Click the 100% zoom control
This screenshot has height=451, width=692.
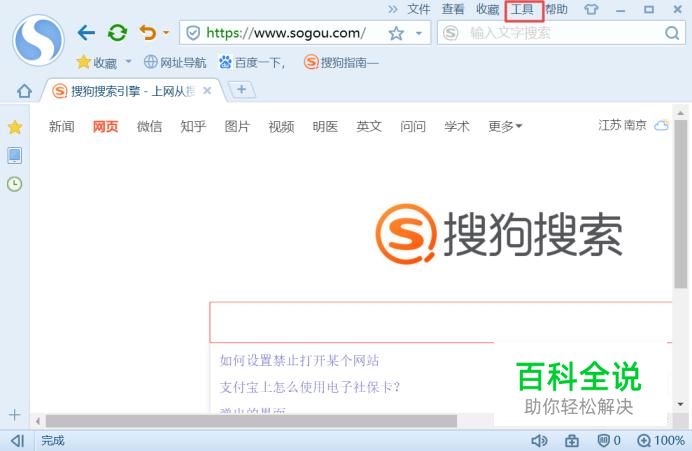661,440
